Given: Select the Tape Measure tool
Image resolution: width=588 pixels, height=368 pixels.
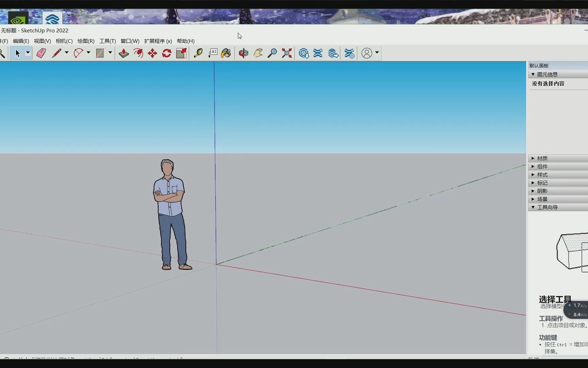Looking at the screenshot, I should [198, 53].
